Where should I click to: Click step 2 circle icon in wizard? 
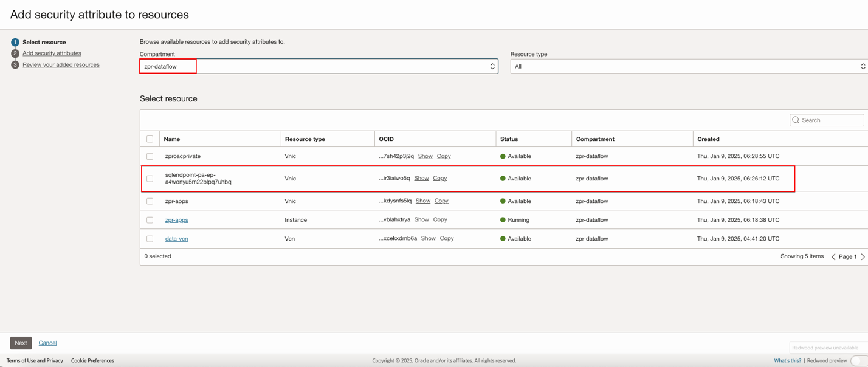pyautogui.click(x=15, y=53)
